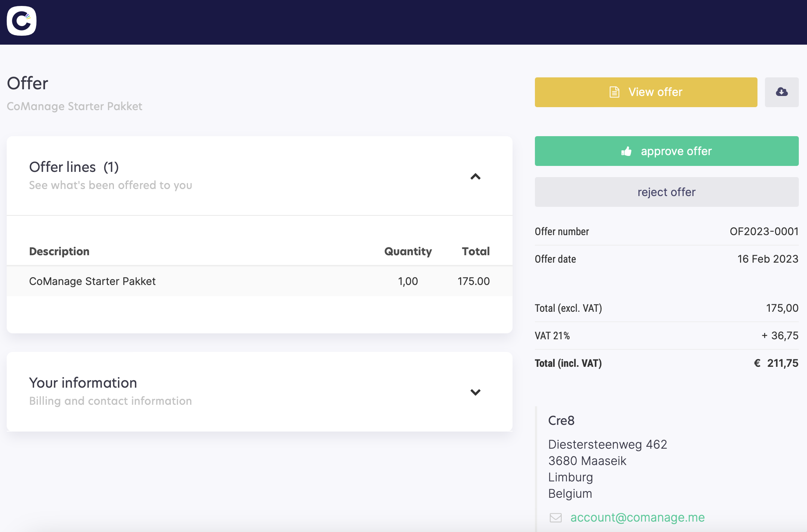807x532 pixels.
Task: Click subtitle CoManage Starter Pakket under Offer
Action: (74, 106)
